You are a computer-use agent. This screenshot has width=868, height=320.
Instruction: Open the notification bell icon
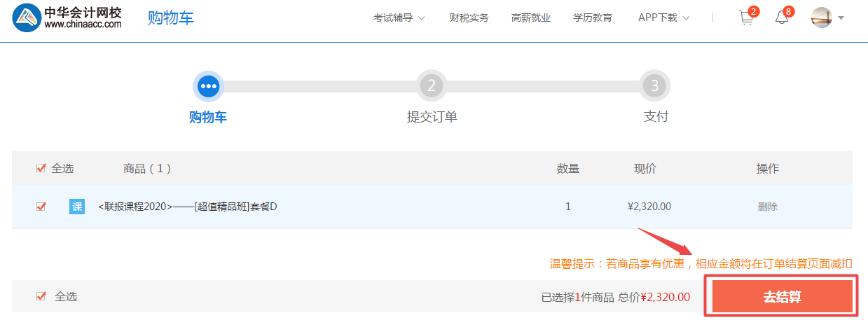point(782,18)
